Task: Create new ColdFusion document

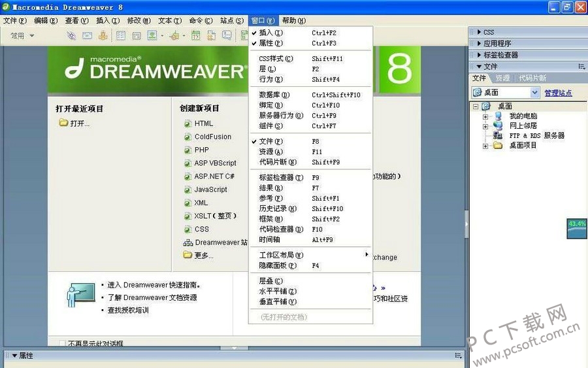Action: tap(212, 137)
